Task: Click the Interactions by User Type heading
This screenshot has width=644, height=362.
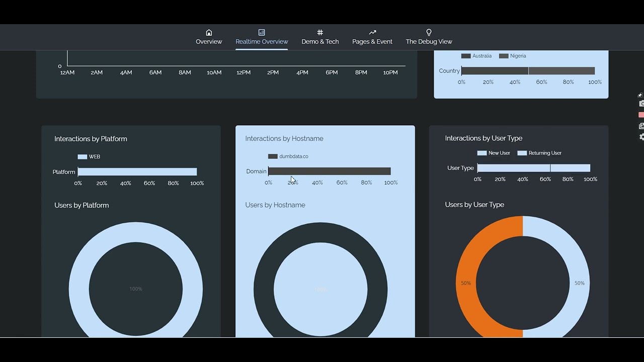Action: click(484, 138)
